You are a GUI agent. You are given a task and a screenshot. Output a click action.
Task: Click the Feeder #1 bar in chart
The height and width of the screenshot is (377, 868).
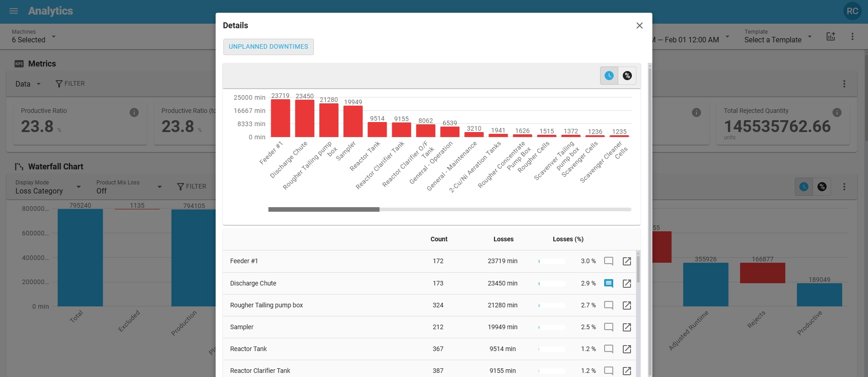(x=280, y=118)
